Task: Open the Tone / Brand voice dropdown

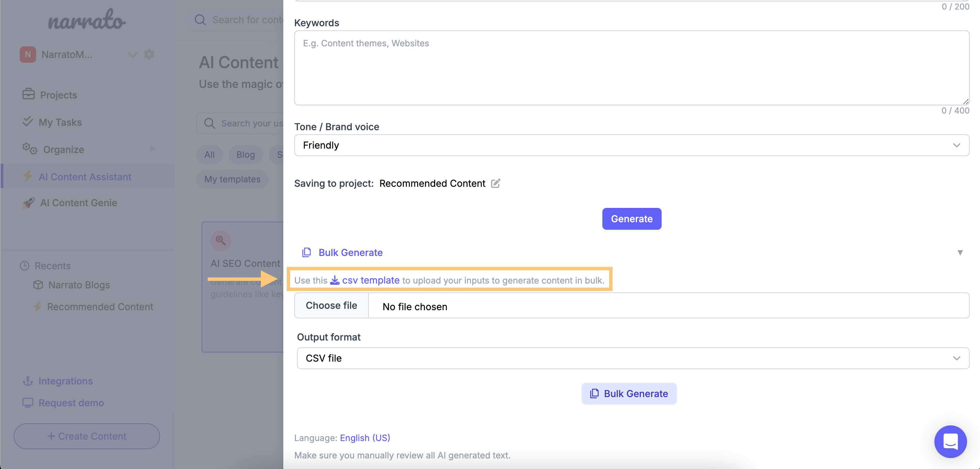Action: (632, 145)
